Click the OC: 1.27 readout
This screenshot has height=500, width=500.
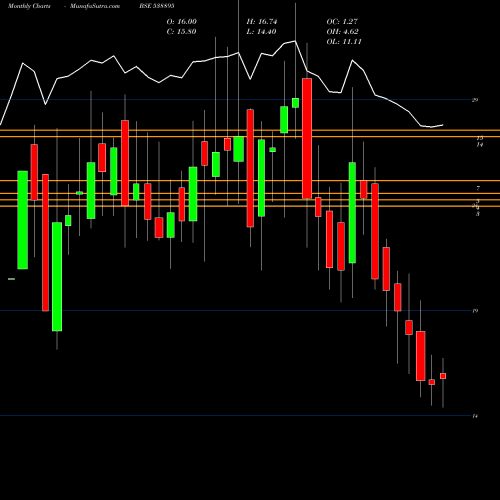(342, 22)
